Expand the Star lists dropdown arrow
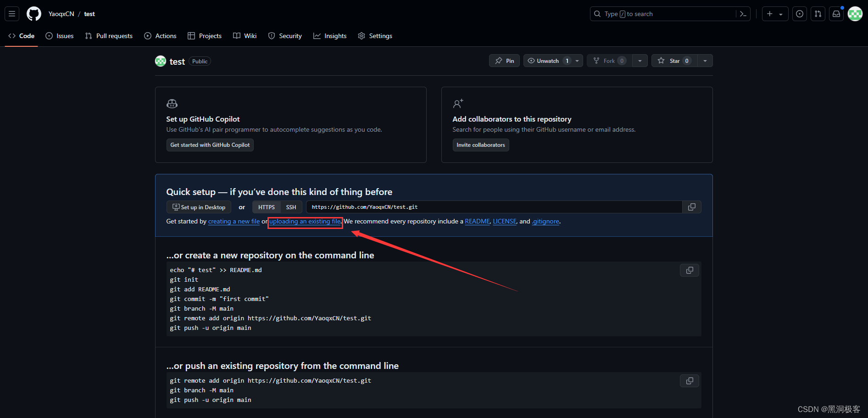The height and width of the screenshot is (418, 868). click(x=705, y=61)
